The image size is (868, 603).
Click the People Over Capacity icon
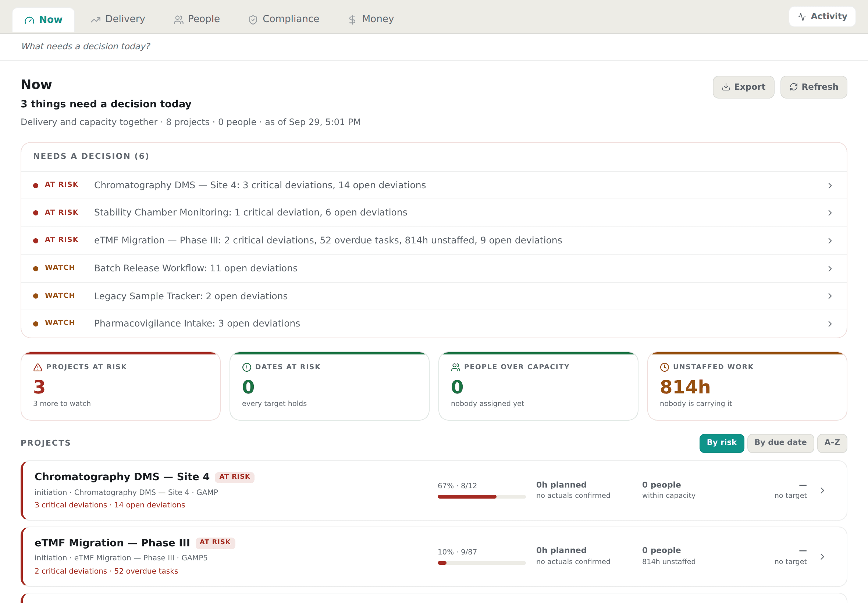point(456,367)
